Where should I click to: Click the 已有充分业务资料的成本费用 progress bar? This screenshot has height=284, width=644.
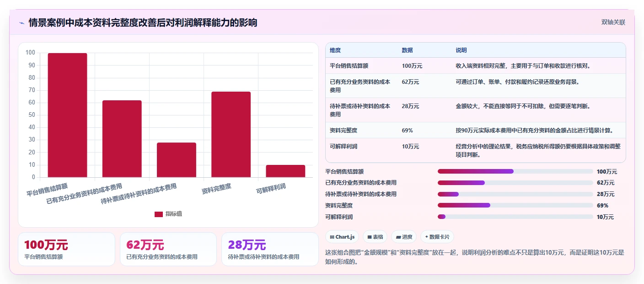point(515,183)
